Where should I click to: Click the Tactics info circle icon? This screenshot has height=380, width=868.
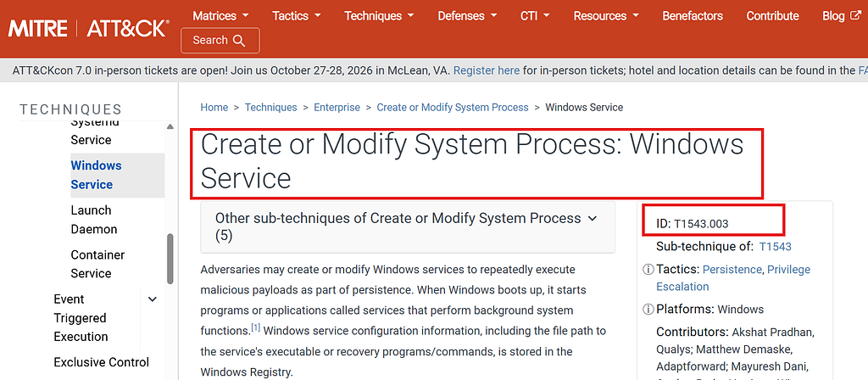(648, 270)
